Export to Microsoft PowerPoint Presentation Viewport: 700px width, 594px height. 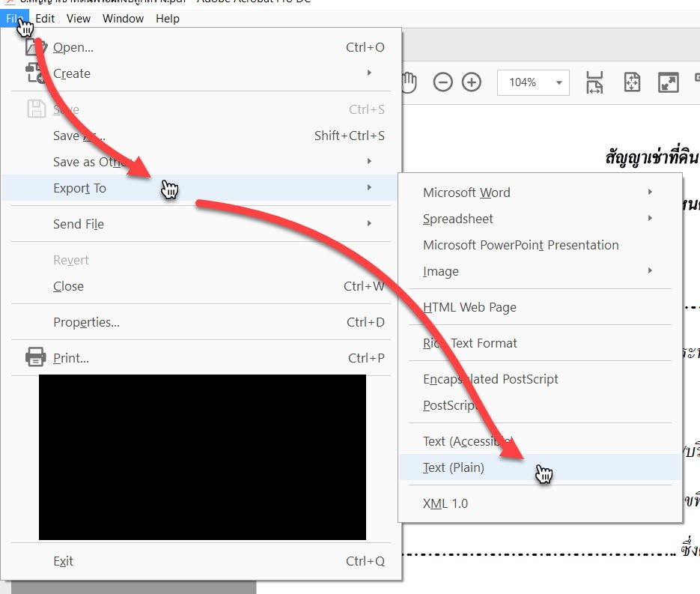point(541,245)
